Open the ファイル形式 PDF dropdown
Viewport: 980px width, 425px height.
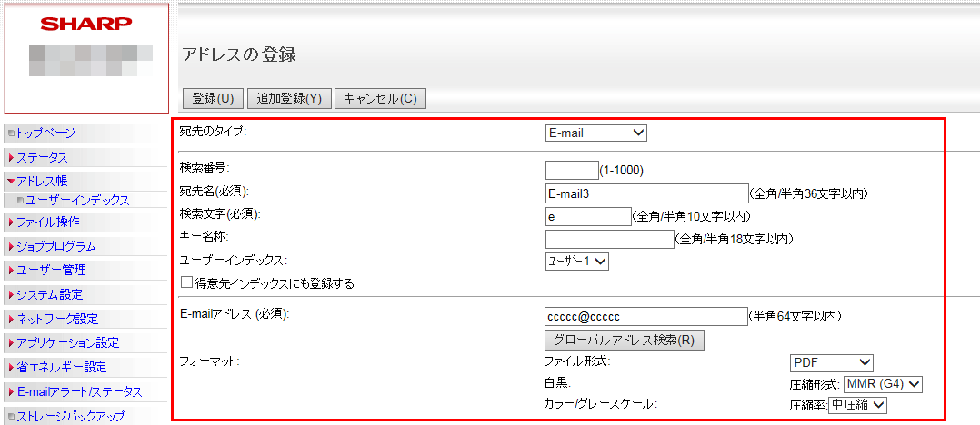tap(831, 362)
